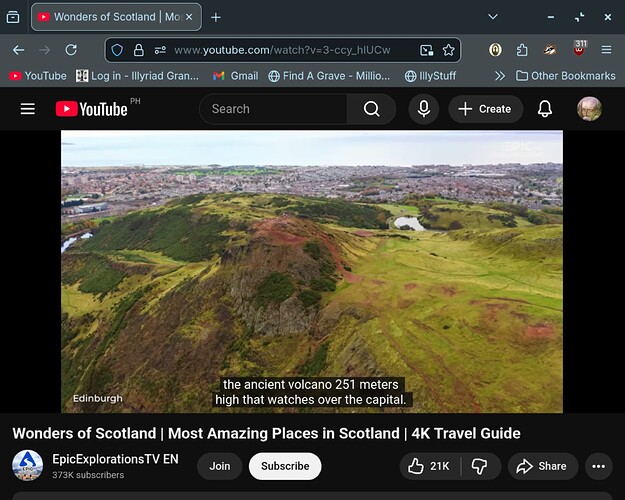
Task: Start voice search with microphone icon
Action: pos(424,109)
